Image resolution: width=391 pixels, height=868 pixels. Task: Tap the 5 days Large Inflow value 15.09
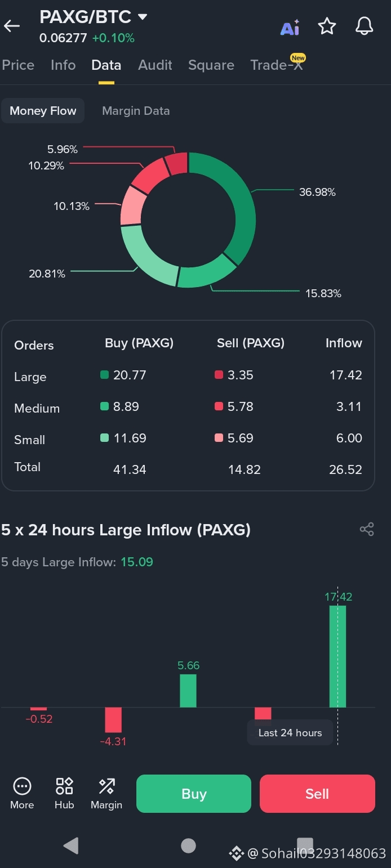coord(137,562)
